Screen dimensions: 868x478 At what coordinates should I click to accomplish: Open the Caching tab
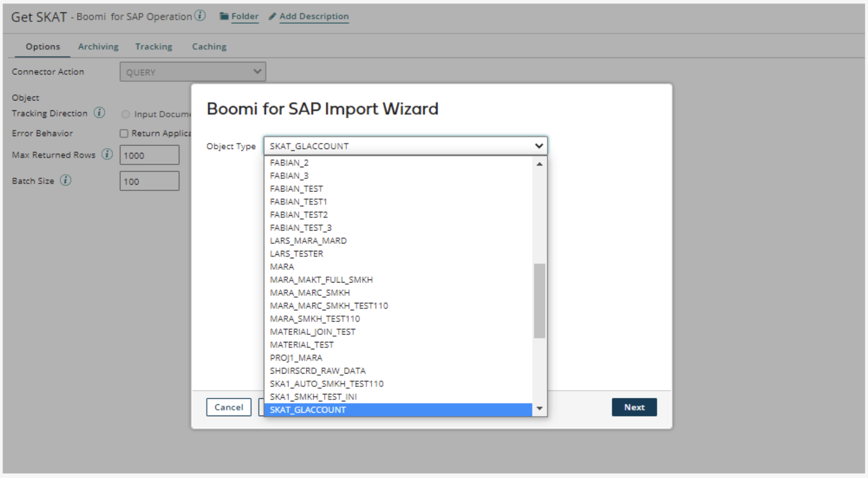point(209,46)
